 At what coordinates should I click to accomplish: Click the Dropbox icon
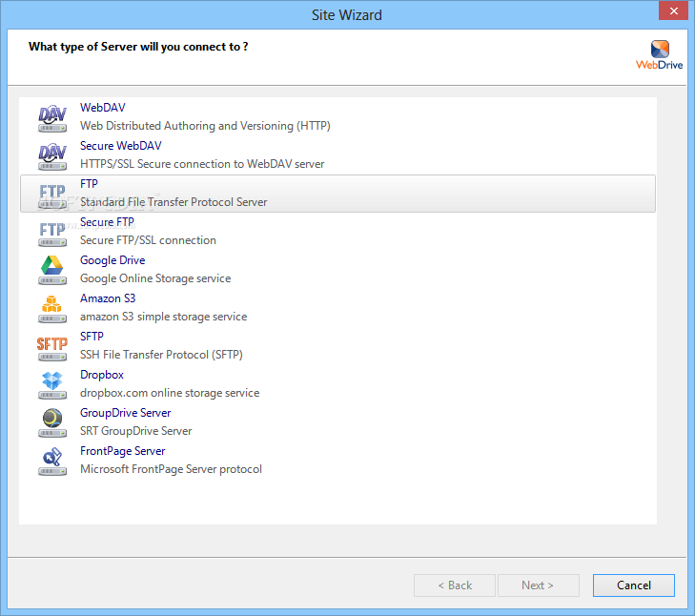[x=52, y=386]
